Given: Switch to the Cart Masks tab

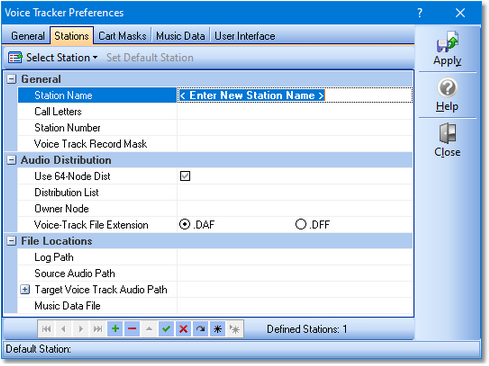Looking at the screenshot, I should [x=122, y=36].
